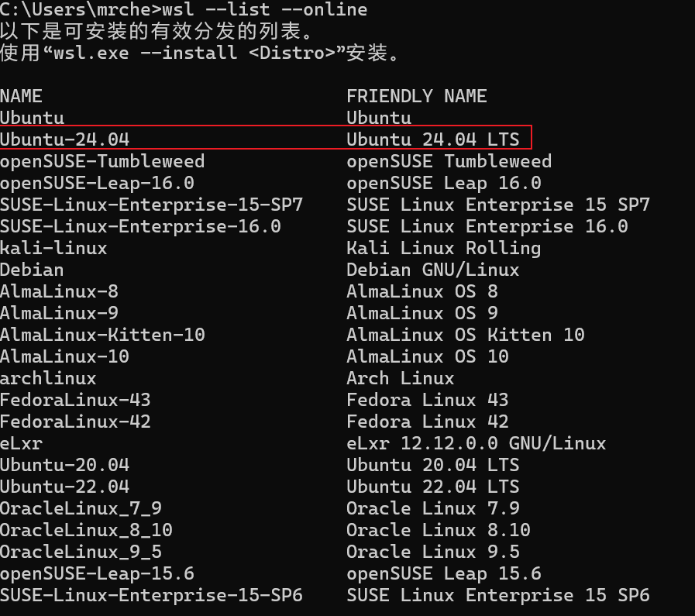Viewport: 695px width, 616px height.
Task: Click the Kali Linux Rolling friendly name
Action: (x=444, y=248)
